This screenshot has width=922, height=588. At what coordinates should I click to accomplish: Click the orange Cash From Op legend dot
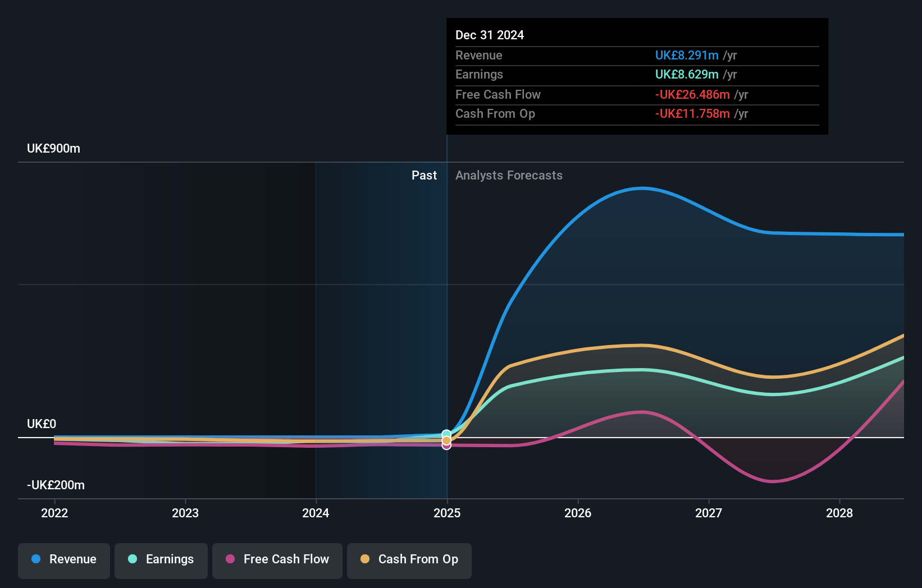pyautogui.click(x=365, y=559)
